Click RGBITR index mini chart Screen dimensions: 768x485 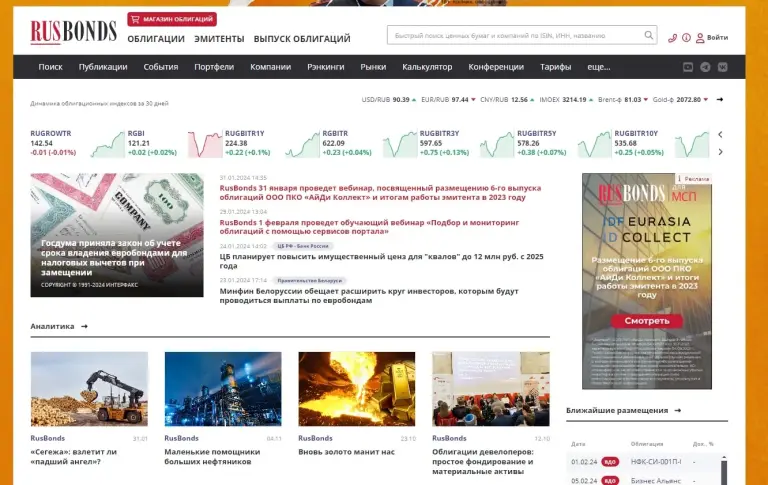[x=400, y=144]
